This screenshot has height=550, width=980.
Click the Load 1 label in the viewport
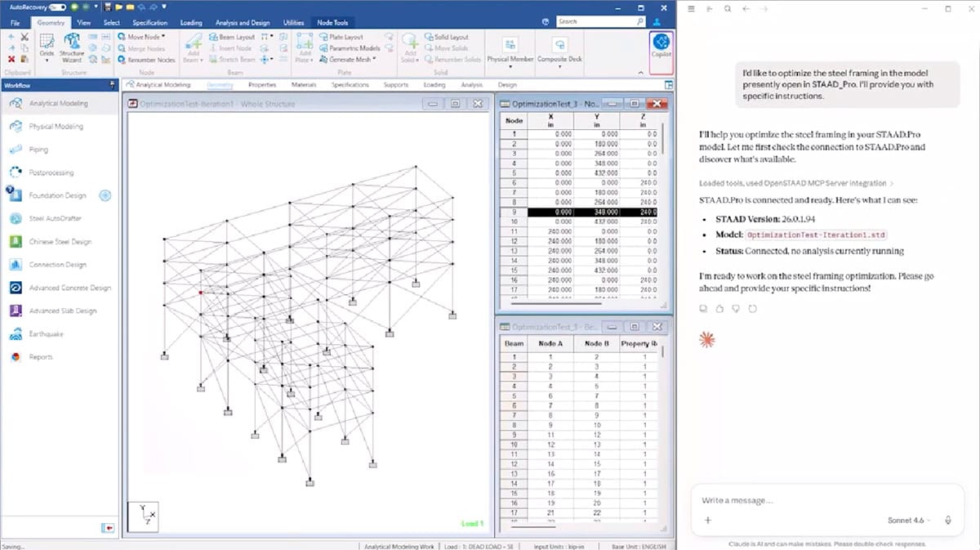click(472, 523)
